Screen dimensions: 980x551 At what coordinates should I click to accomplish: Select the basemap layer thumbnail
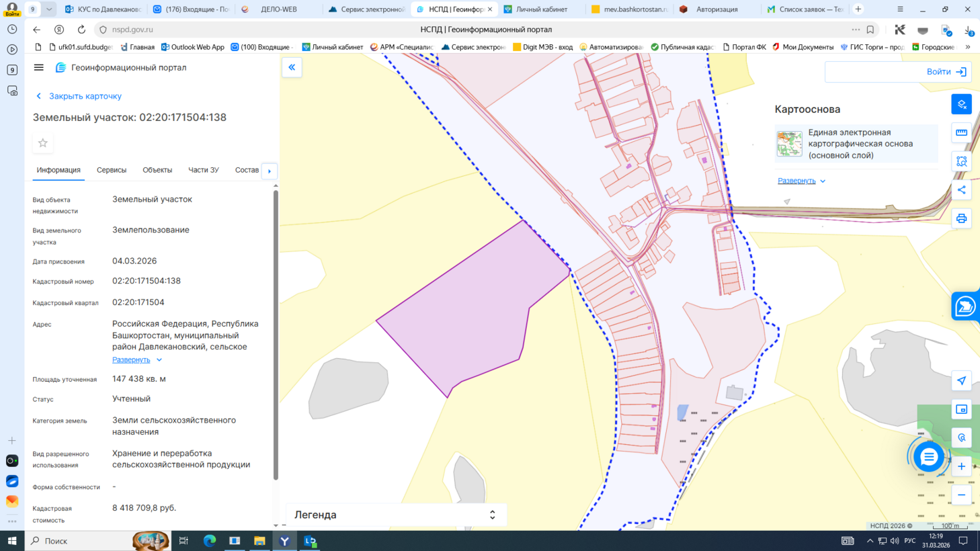click(x=789, y=144)
